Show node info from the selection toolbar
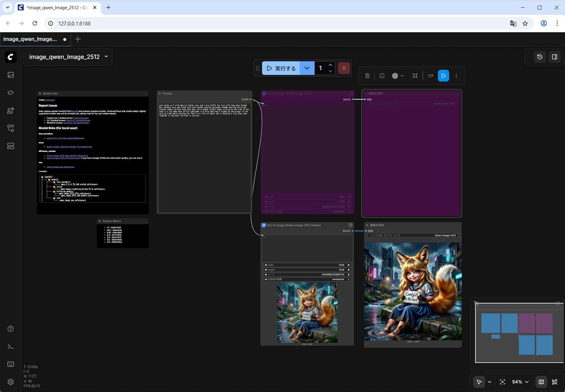This screenshot has height=392, width=565. click(382, 76)
